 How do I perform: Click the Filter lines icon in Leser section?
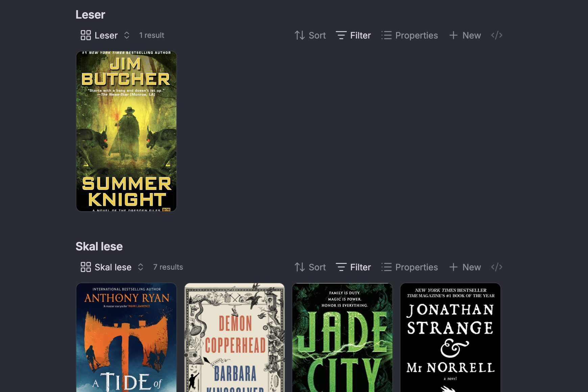341,35
